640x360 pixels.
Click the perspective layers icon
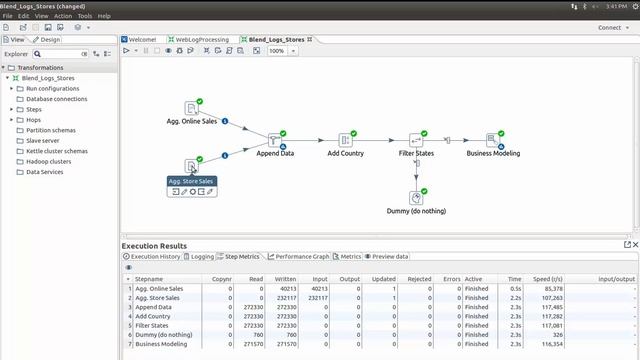78,27
